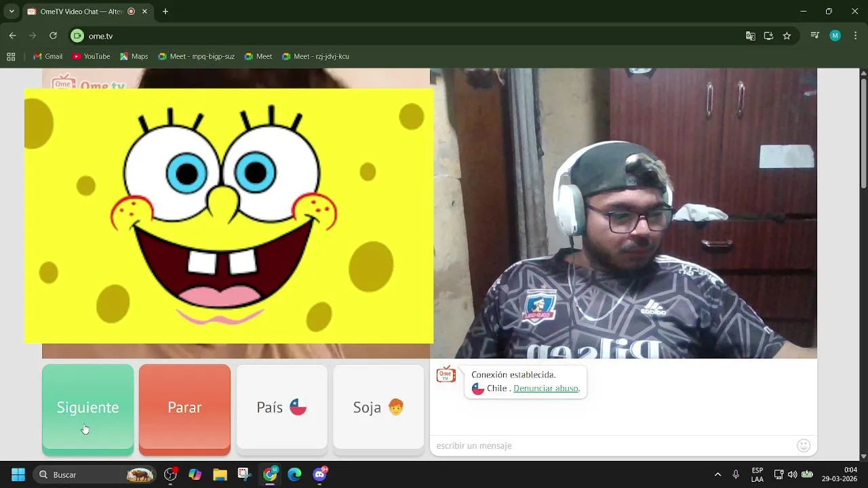Open the plain Meet bookmark
This screenshot has width=868, height=488.
[x=258, y=56]
